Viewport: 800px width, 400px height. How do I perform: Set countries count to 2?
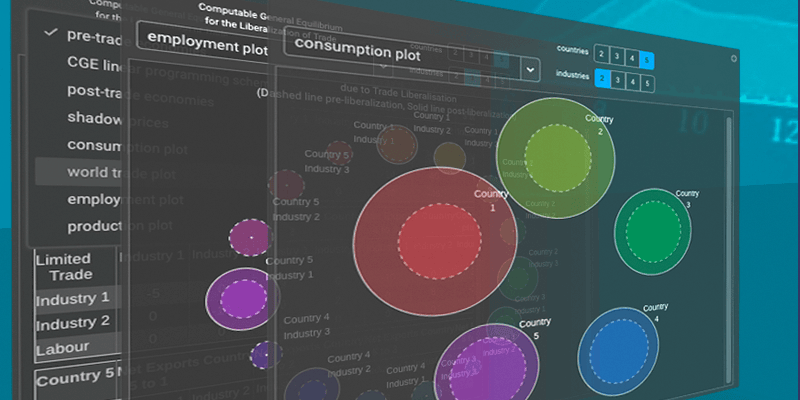601,55
